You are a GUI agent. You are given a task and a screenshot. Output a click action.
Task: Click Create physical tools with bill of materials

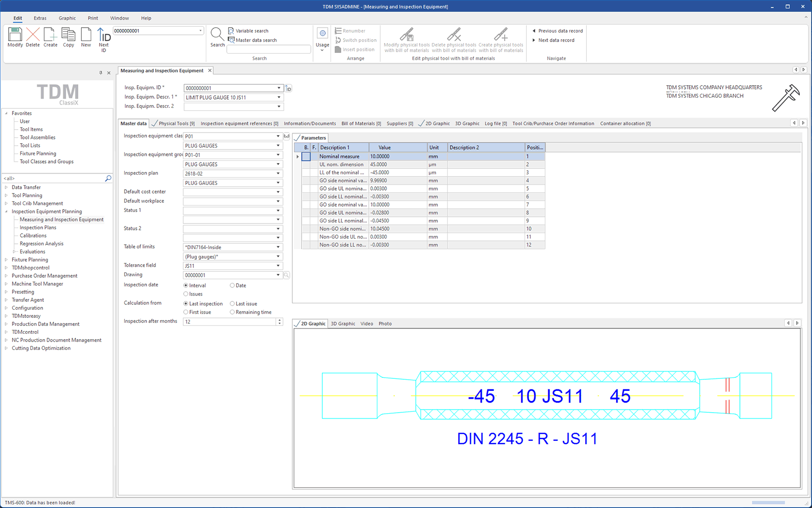[501, 40]
